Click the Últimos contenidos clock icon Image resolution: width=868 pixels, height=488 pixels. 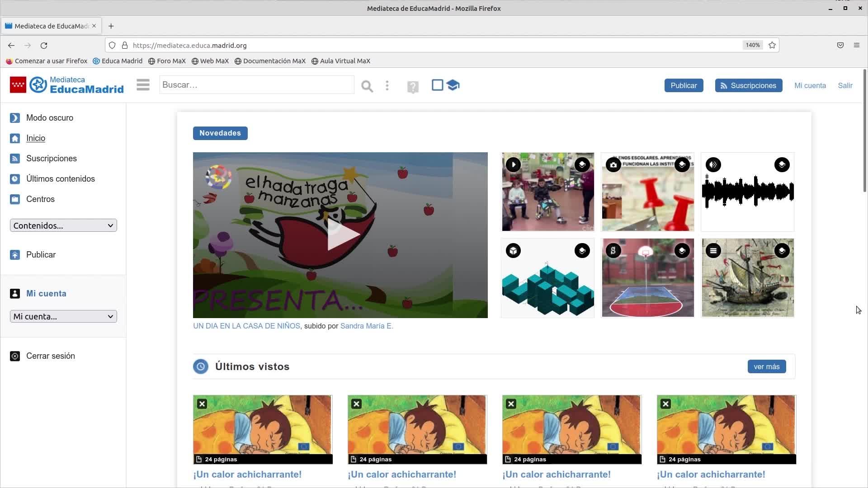coord(15,179)
